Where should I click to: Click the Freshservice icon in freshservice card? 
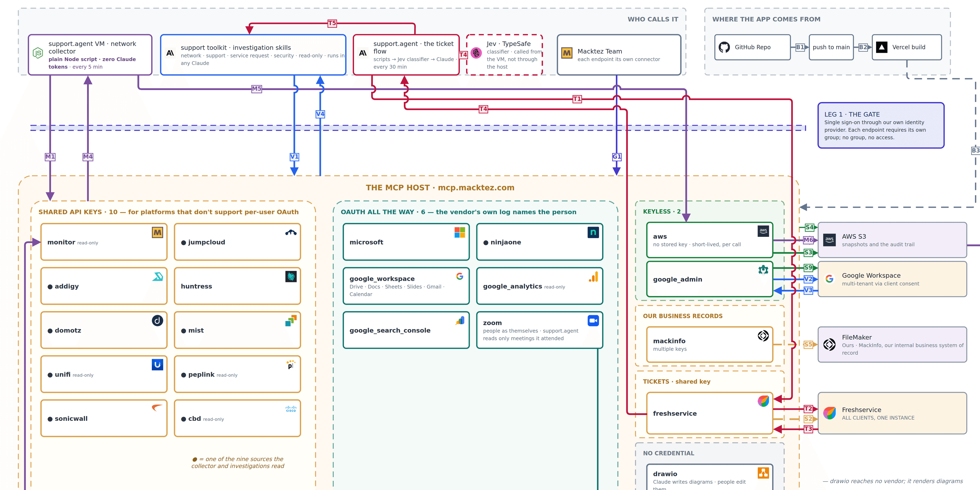(763, 401)
